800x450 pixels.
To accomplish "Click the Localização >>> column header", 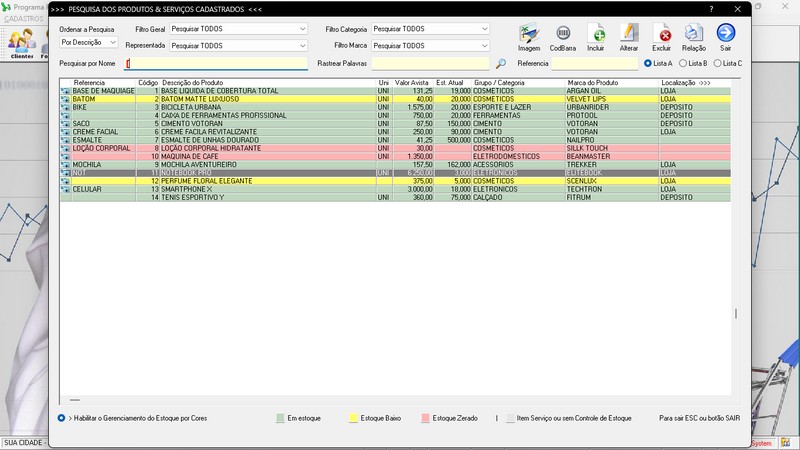I will click(x=686, y=83).
